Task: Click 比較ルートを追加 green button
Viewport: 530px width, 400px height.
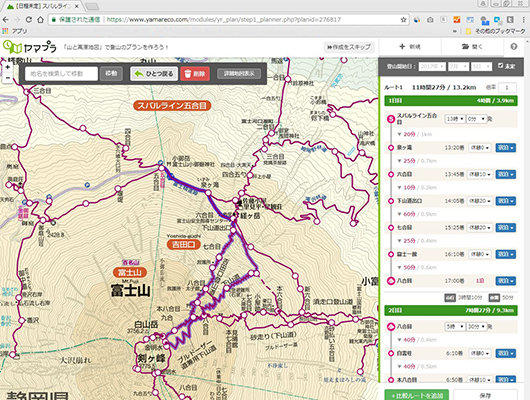Action: click(416, 395)
